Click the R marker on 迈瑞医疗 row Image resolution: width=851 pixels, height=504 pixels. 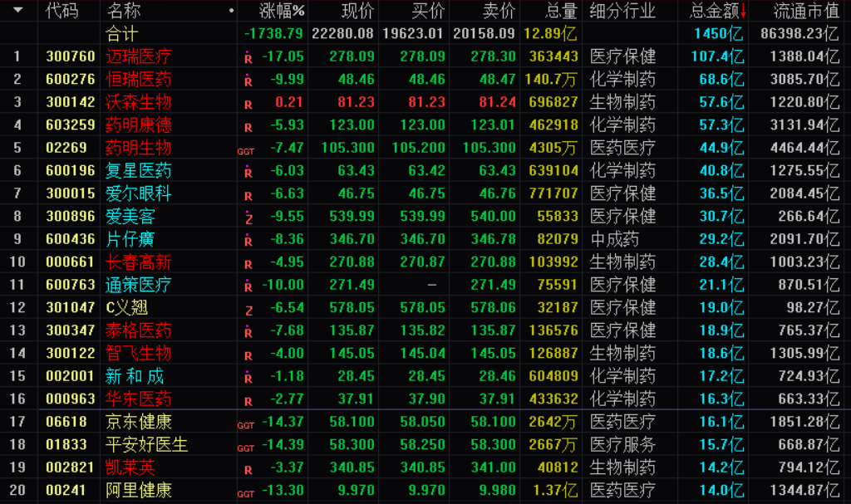click(x=248, y=58)
